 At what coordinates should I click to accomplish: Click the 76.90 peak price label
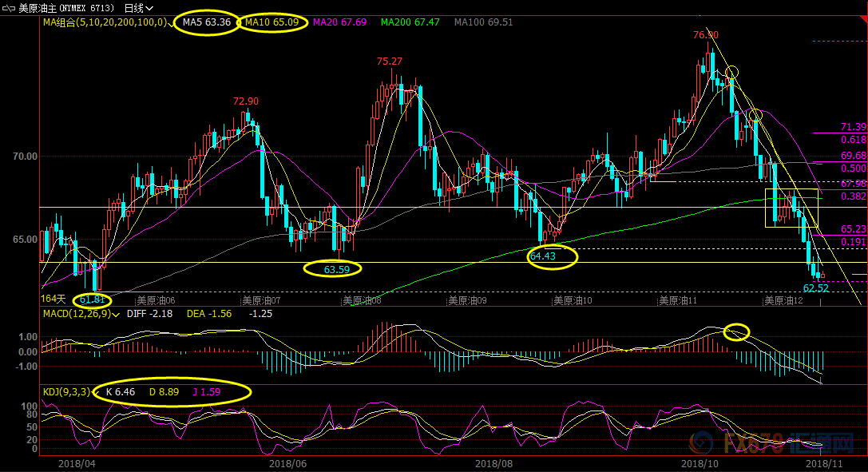pyautogui.click(x=705, y=35)
